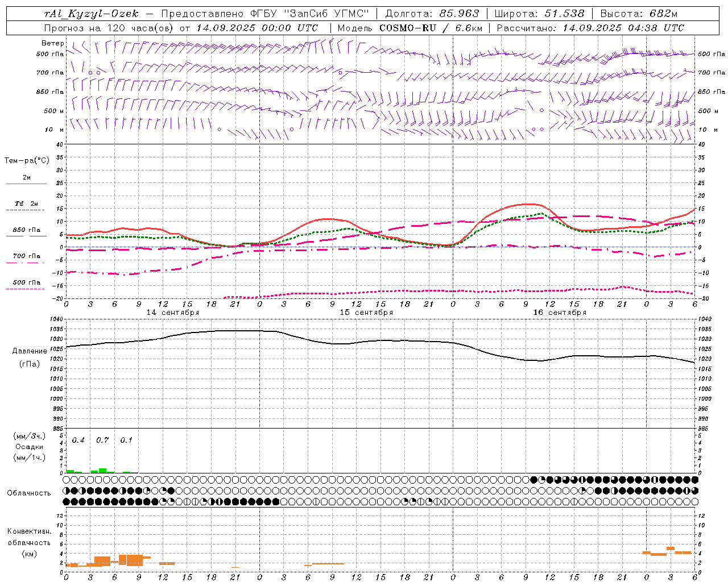
Task: Click the '16 сентября' date label
Action: 560,313
